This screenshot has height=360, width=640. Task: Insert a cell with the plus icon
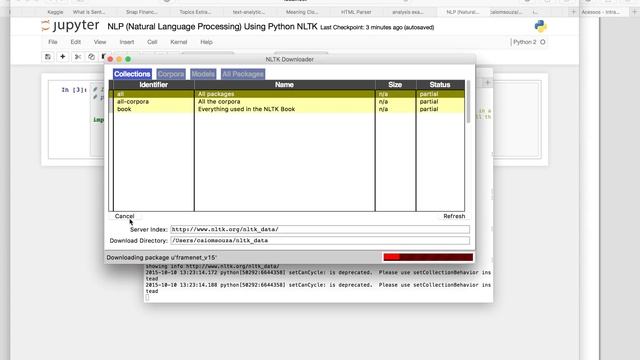[x=62, y=57]
